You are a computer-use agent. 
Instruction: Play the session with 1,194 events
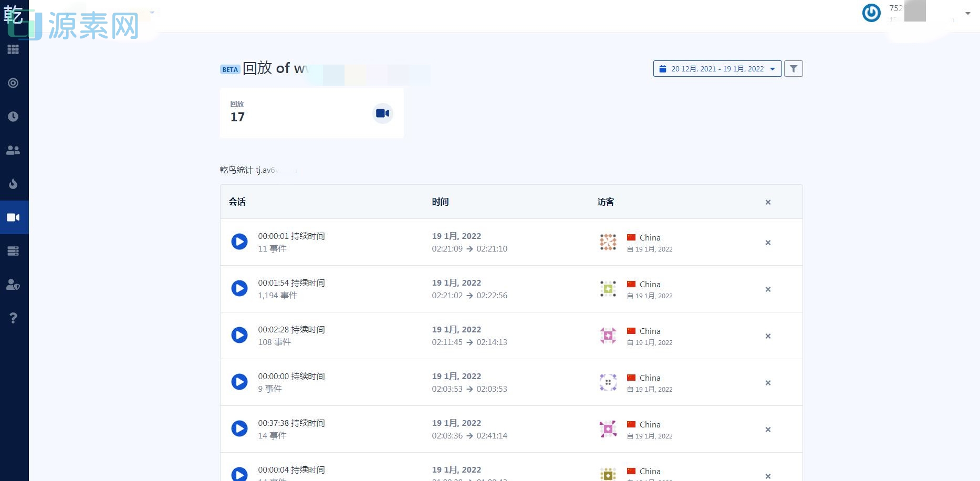coord(239,288)
